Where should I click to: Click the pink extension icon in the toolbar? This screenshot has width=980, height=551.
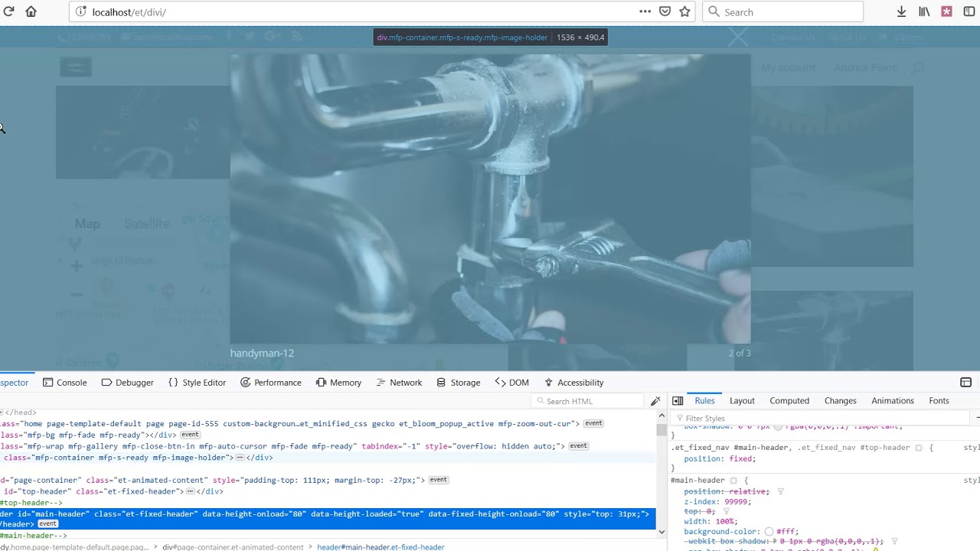(947, 11)
